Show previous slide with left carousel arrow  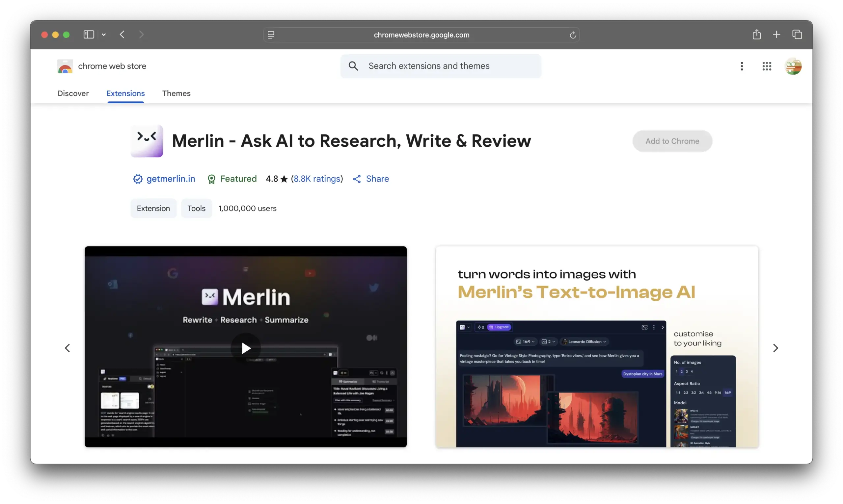67,348
